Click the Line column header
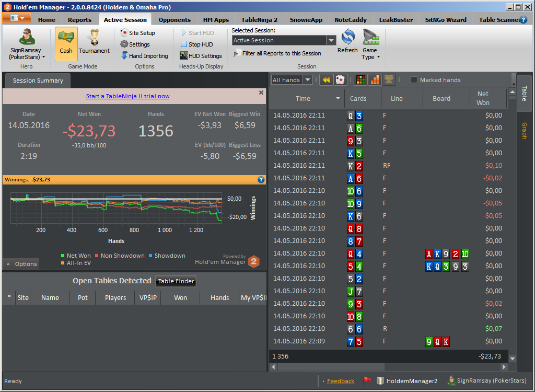Image resolution: width=535 pixels, height=392 pixels. pyautogui.click(x=402, y=98)
